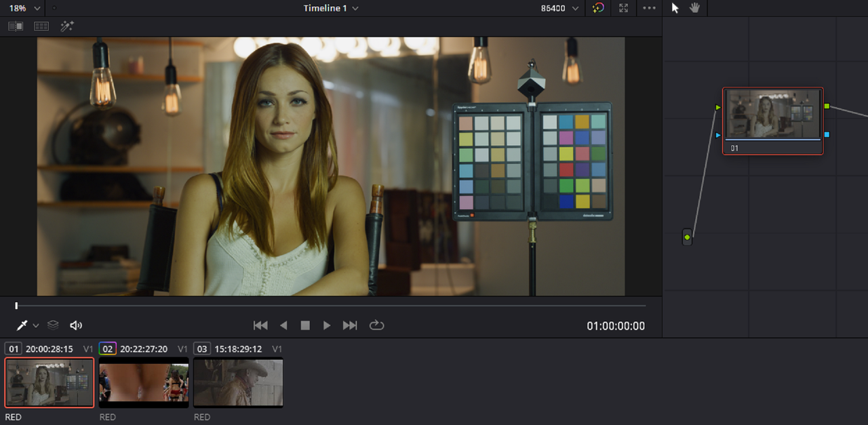Open the split screen grid view
The width and height of the screenshot is (868, 425).
click(x=41, y=26)
